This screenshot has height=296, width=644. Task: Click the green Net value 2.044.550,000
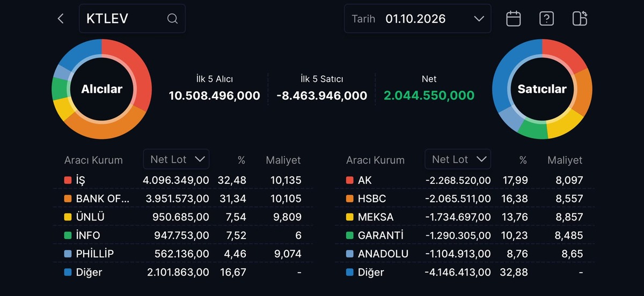pos(429,95)
